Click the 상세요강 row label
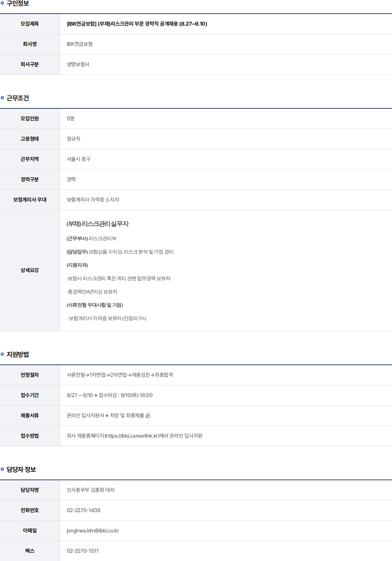This screenshot has height=561, width=392. [30, 270]
